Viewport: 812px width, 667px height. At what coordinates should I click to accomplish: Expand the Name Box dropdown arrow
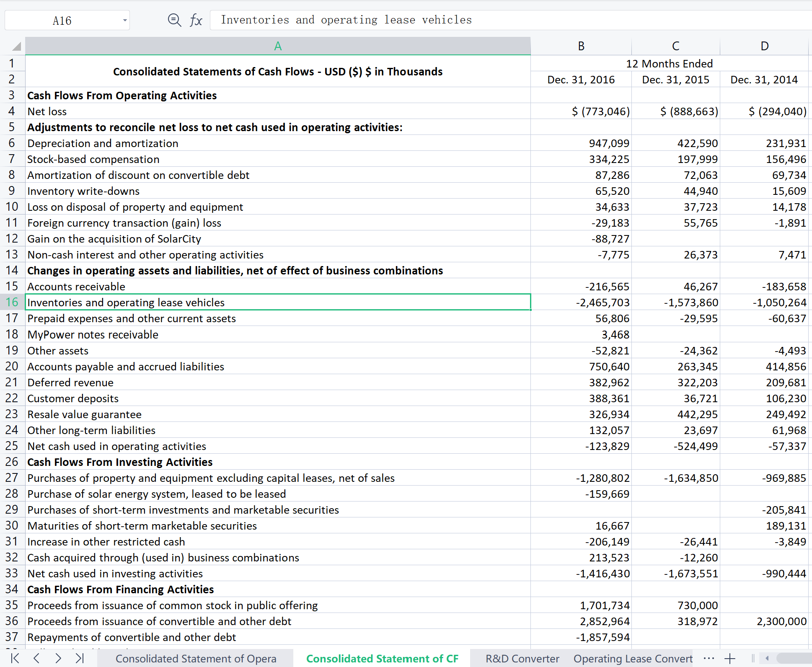pyautogui.click(x=124, y=21)
